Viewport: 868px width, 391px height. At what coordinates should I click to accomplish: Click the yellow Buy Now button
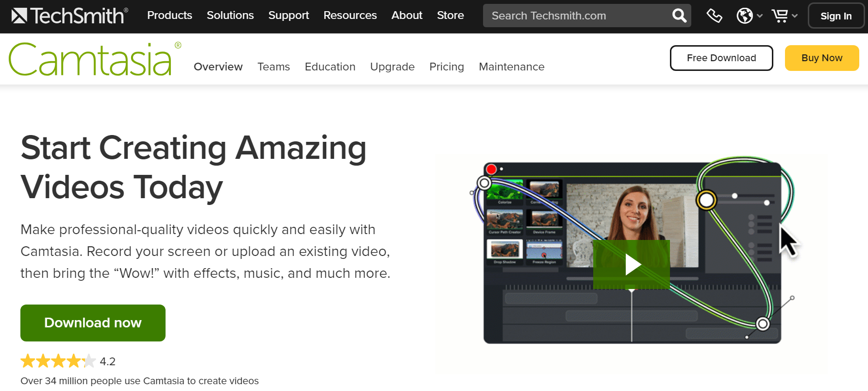822,58
